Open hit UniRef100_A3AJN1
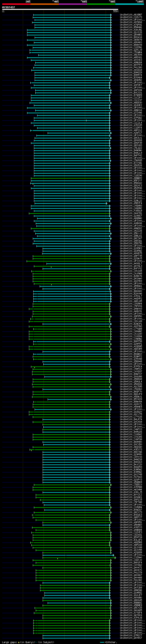146x644 pixels. tap(131, 30)
